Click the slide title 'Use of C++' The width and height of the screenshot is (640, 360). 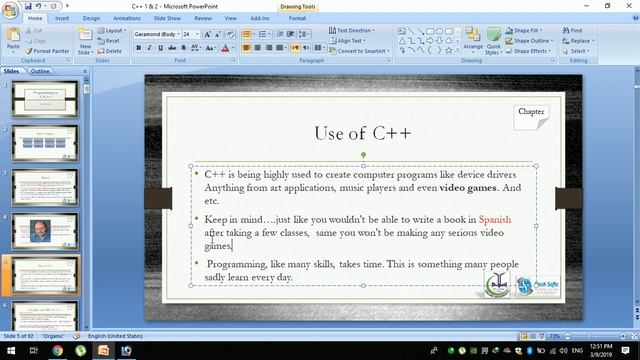(363, 133)
